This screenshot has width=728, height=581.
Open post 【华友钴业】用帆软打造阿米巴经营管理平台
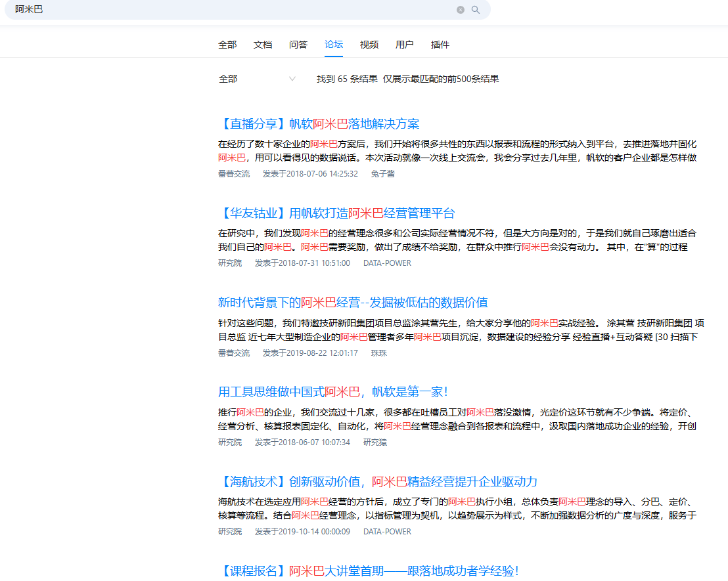point(336,213)
